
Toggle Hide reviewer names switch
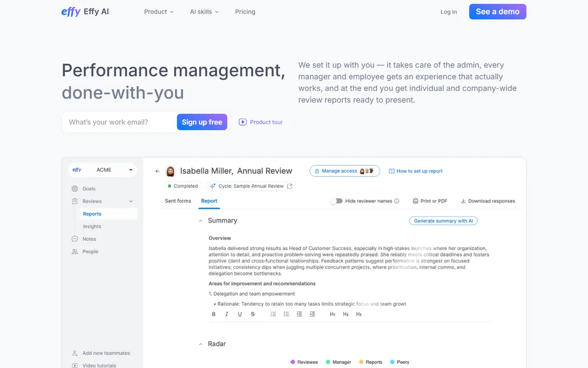click(336, 201)
